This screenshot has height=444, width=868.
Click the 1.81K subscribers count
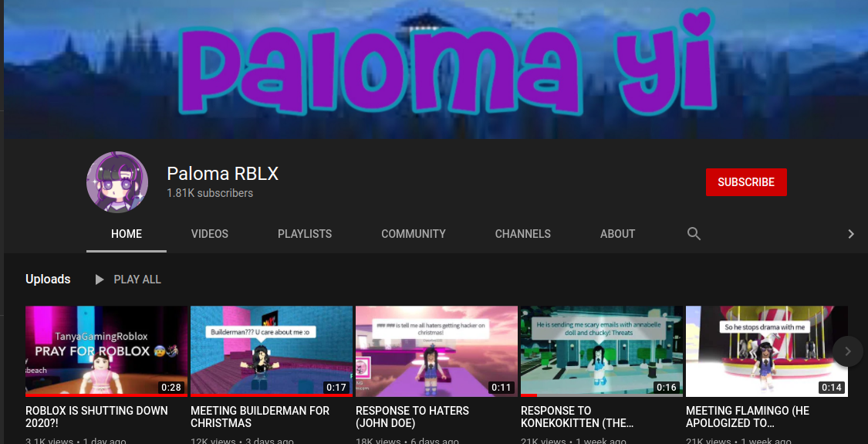[x=211, y=194]
